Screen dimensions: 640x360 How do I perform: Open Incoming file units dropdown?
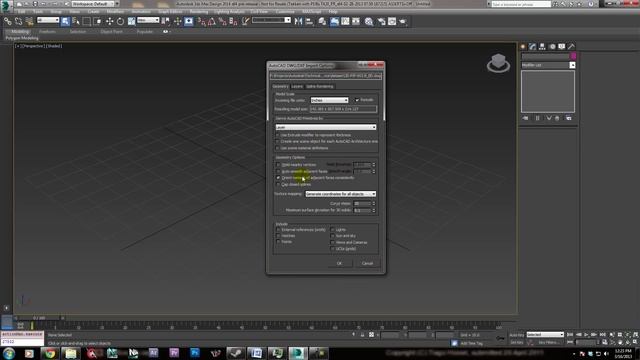click(329, 100)
